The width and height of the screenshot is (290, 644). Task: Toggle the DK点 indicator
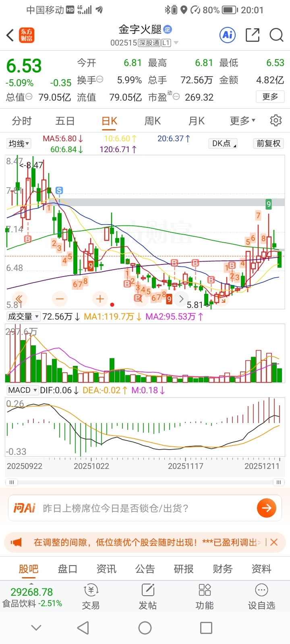tap(224, 143)
